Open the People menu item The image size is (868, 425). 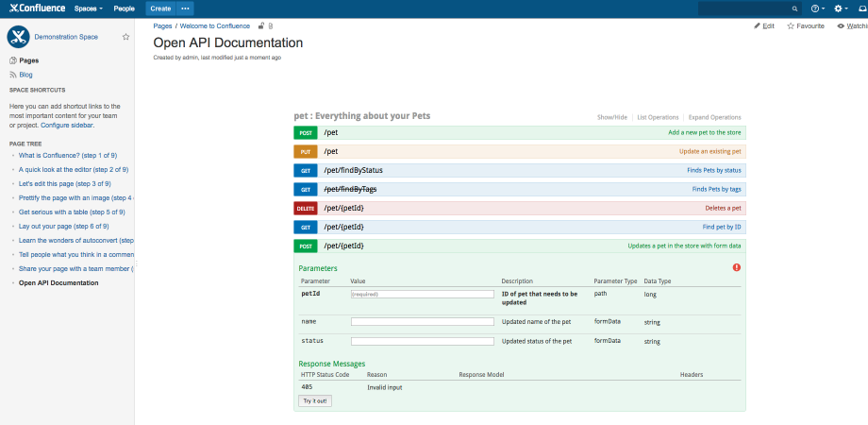124,8
